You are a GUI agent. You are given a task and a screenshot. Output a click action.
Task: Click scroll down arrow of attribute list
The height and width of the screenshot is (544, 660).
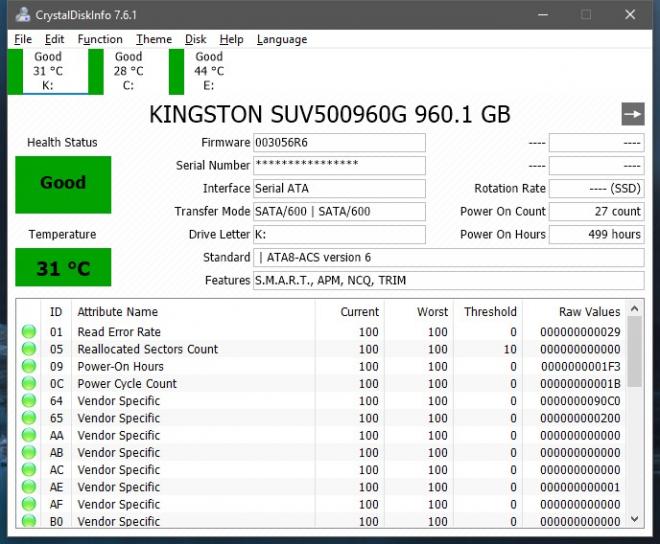click(634, 519)
